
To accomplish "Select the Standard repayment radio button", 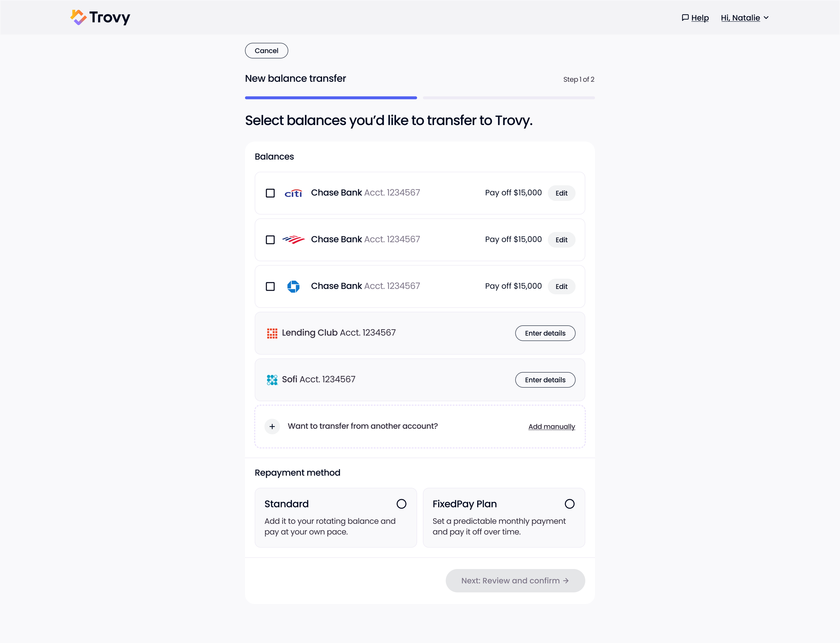I will (x=401, y=504).
